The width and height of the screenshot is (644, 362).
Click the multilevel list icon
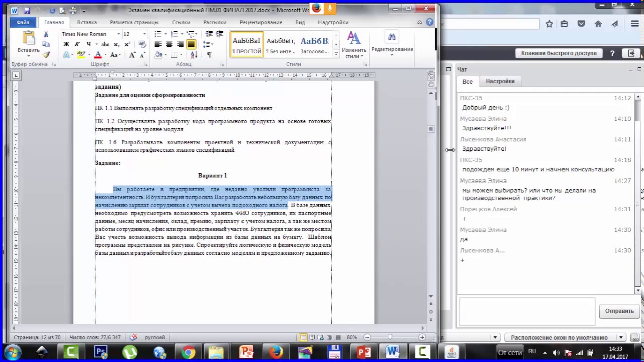pos(191,34)
